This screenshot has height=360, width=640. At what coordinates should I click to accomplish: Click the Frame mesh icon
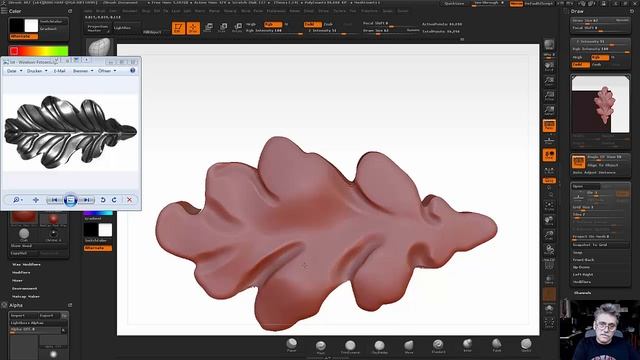pos(549,205)
